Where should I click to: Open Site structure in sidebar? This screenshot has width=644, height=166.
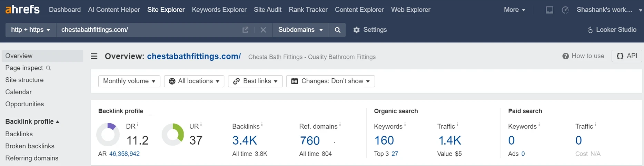[x=24, y=80]
